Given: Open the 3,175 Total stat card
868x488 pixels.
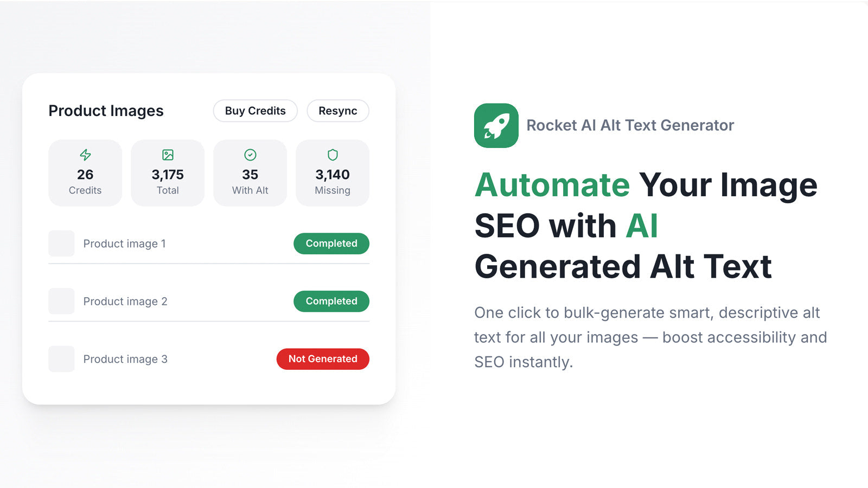Looking at the screenshot, I should pos(168,173).
